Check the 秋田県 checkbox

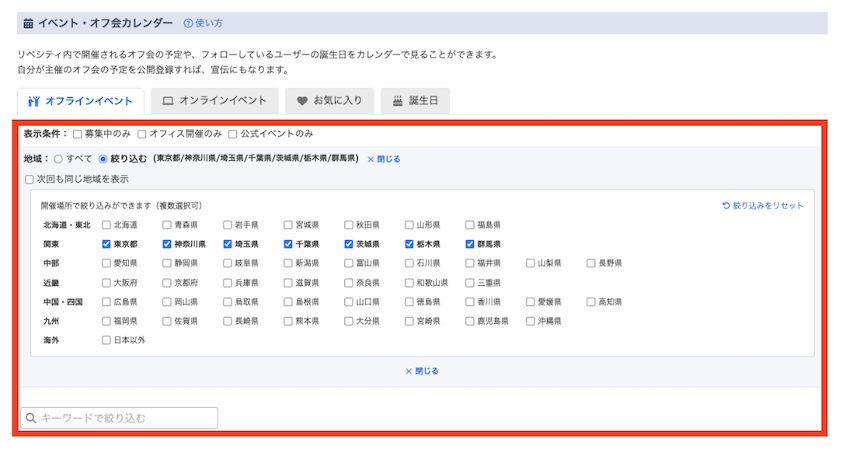tap(348, 225)
